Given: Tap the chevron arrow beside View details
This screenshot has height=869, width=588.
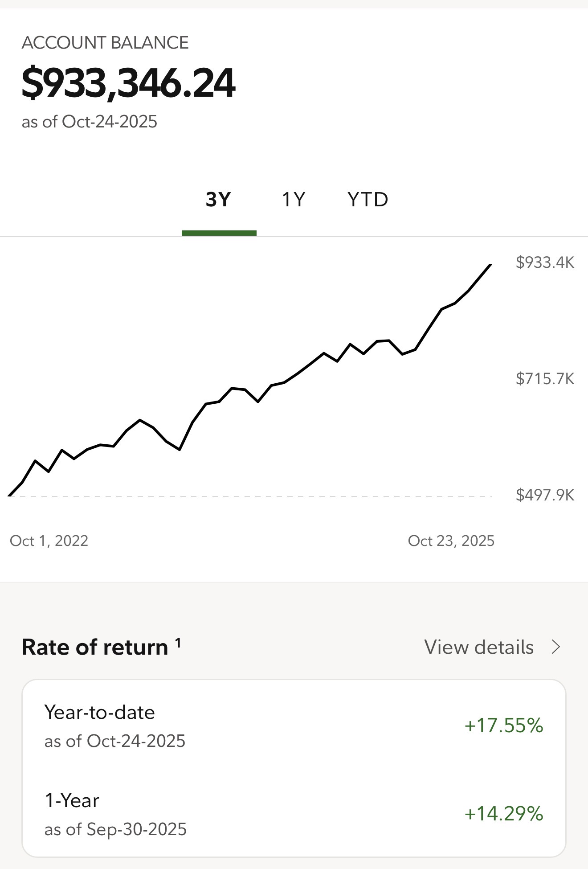Looking at the screenshot, I should click(x=555, y=647).
